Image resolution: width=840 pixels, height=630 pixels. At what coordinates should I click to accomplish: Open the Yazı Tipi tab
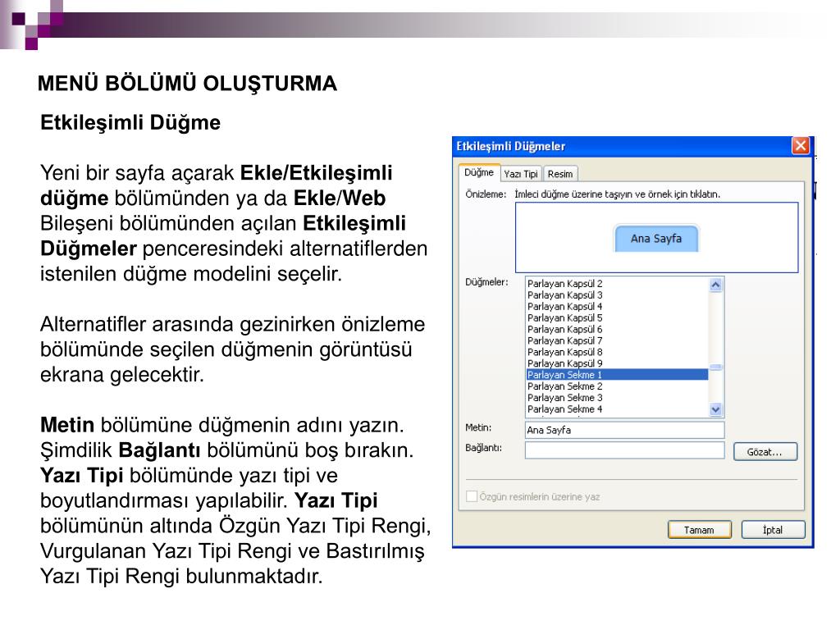(x=521, y=174)
